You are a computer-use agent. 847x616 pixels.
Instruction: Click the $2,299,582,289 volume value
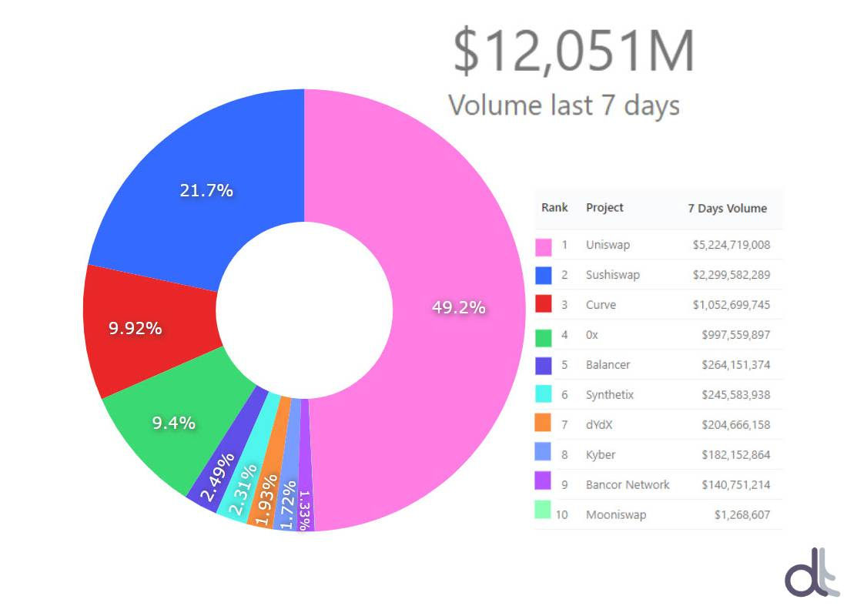[x=731, y=275]
